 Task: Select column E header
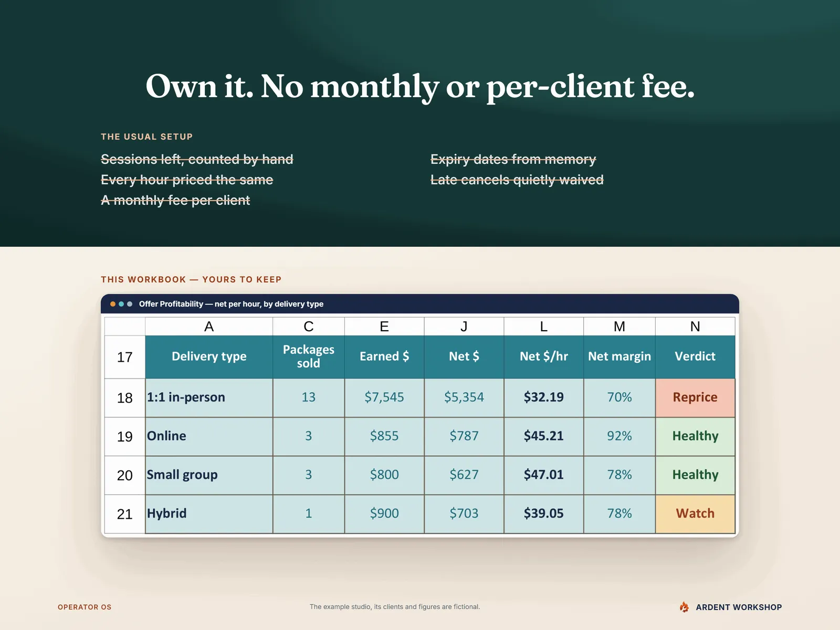pyautogui.click(x=384, y=327)
